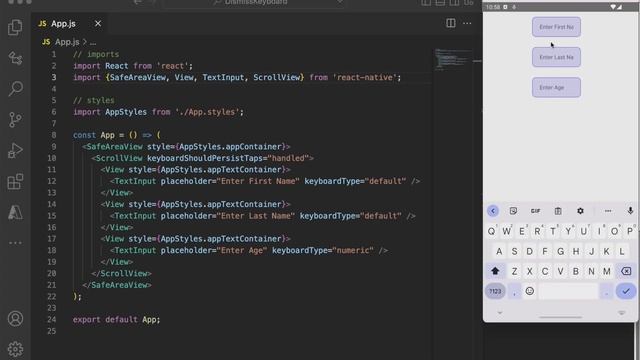The width and height of the screenshot is (640, 360).
Task: Open the Extensions view
Action: click(15, 182)
